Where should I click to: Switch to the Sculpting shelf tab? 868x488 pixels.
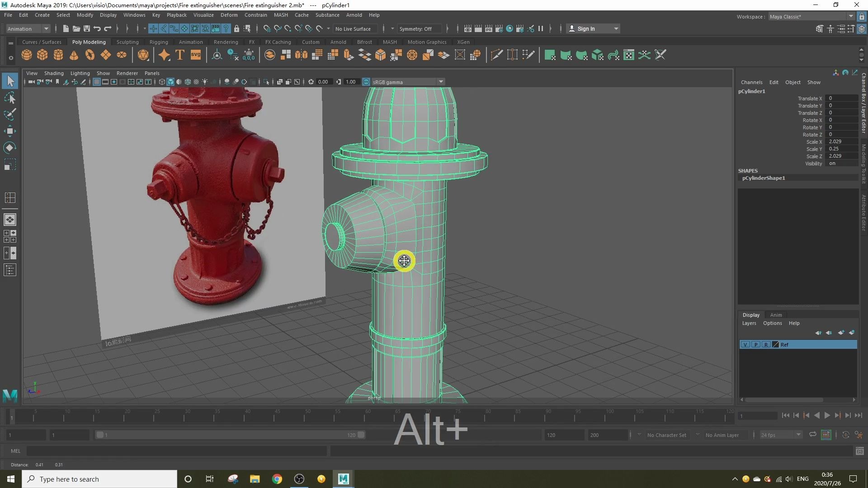click(x=127, y=42)
